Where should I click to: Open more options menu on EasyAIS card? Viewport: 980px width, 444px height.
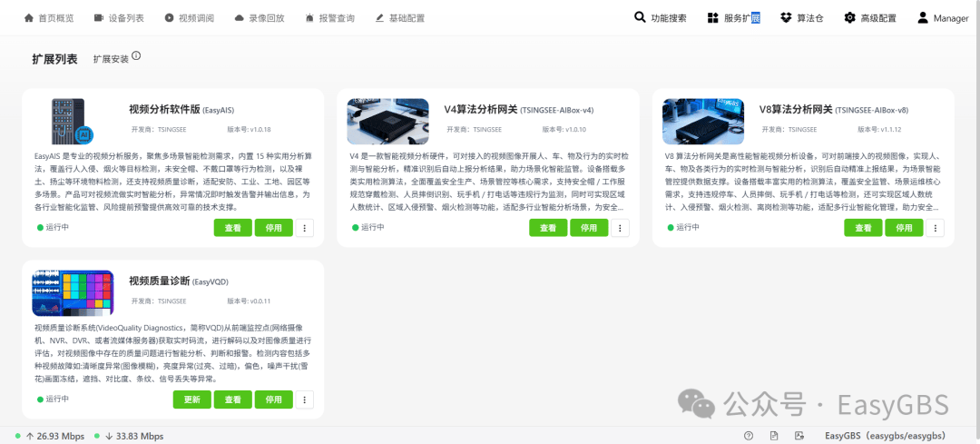point(304,228)
